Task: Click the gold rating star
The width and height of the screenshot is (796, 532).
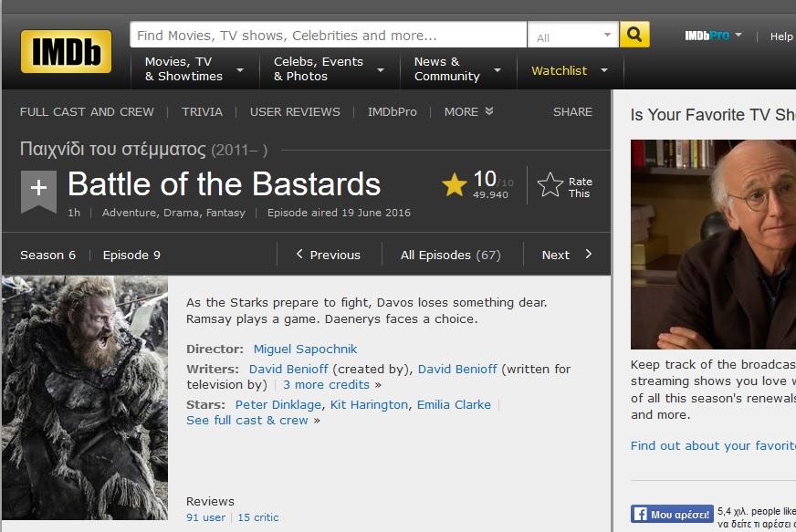Action: coord(455,184)
